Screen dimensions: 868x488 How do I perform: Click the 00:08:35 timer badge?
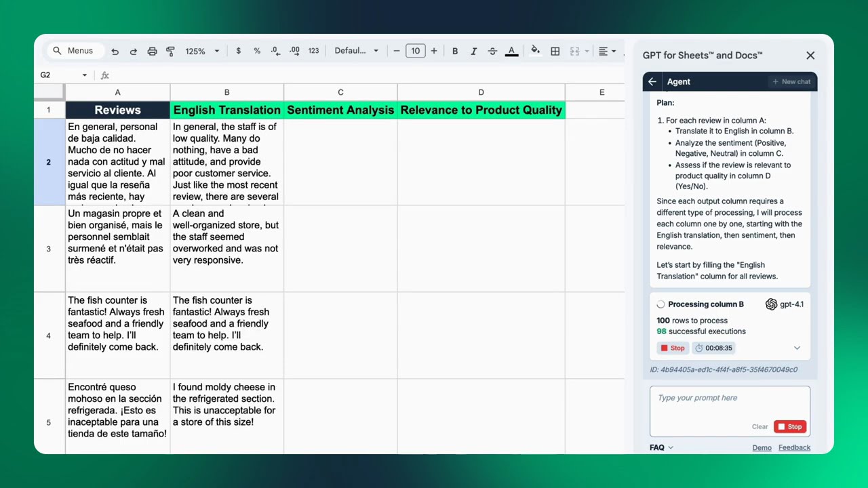click(x=713, y=348)
